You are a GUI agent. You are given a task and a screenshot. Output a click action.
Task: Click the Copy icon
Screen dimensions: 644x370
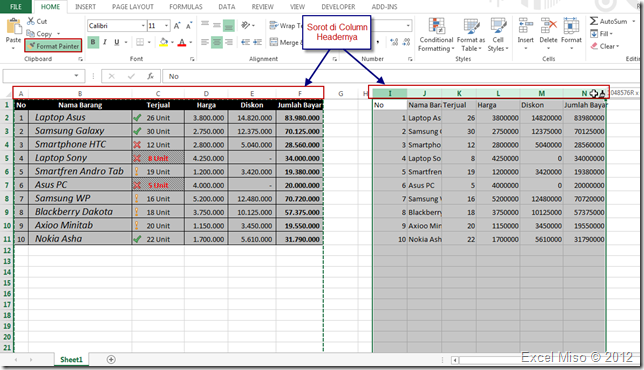pos(30,34)
